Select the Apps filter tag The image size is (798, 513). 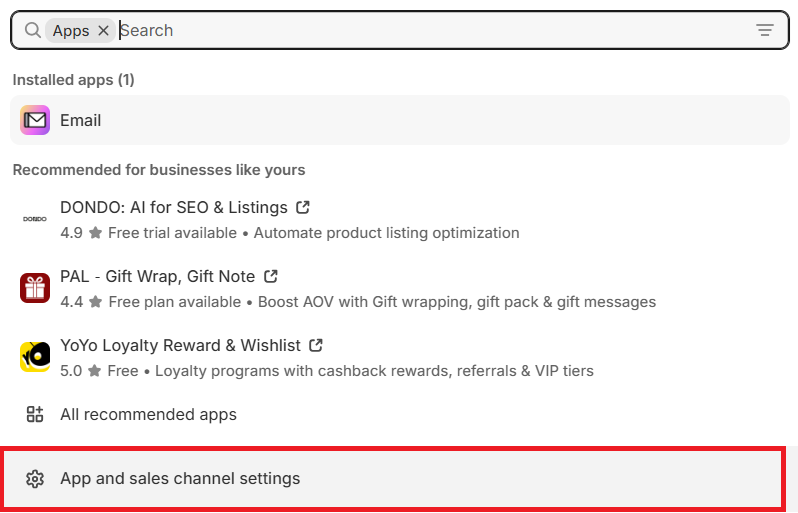pos(71,31)
